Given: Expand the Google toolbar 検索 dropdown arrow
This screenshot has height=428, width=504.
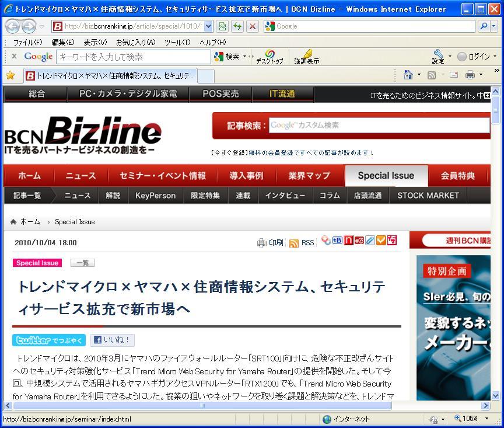Looking at the screenshot, I should click(x=245, y=56).
